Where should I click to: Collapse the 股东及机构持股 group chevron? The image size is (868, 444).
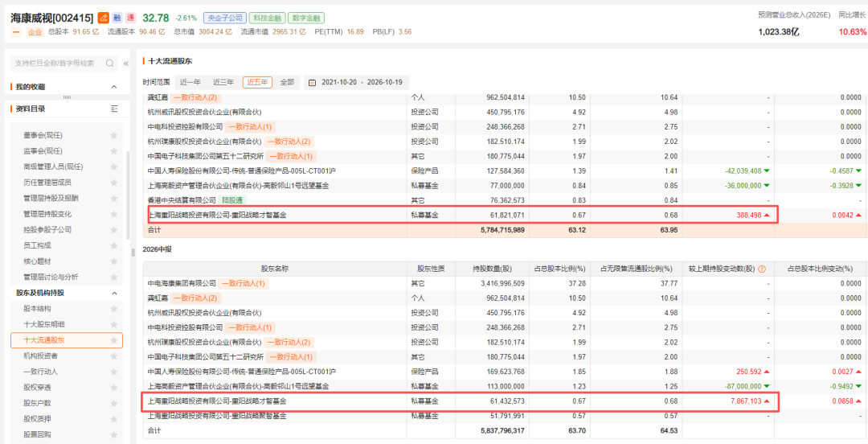pyautogui.click(x=114, y=293)
